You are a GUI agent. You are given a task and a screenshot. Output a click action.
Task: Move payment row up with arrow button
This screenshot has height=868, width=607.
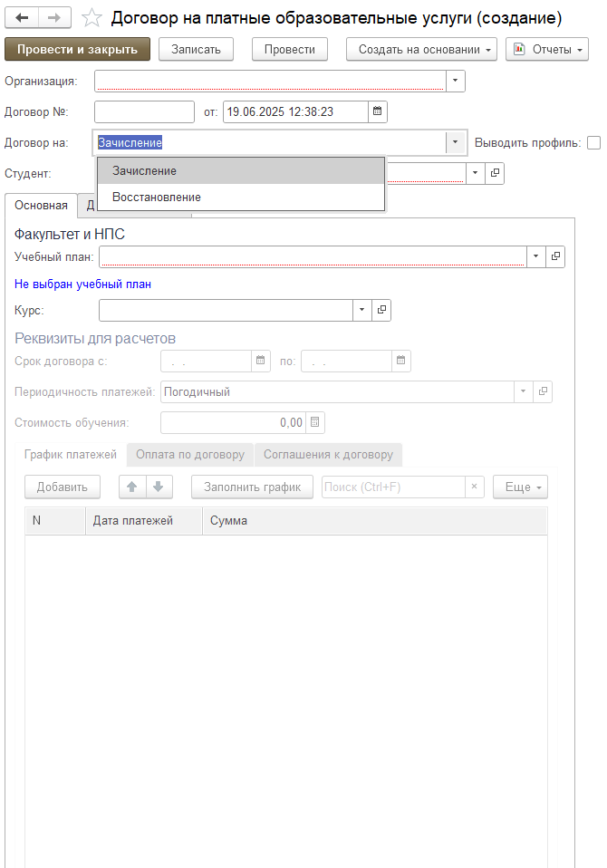(132, 487)
